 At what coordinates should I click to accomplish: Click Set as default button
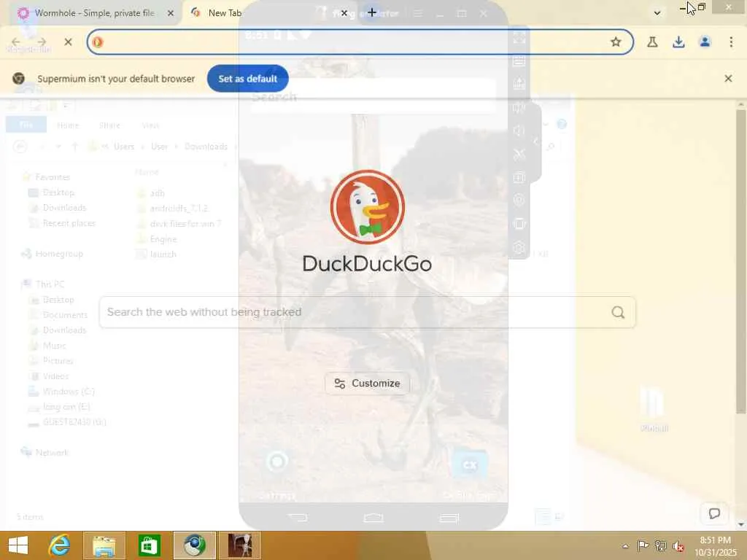pyautogui.click(x=248, y=79)
